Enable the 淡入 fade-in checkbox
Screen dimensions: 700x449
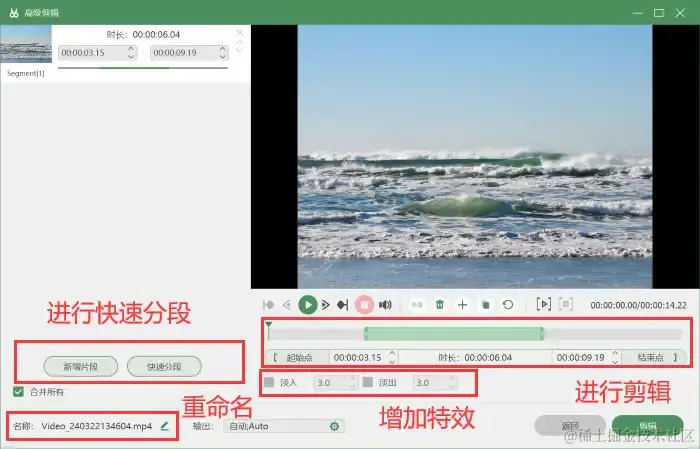pos(269,382)
